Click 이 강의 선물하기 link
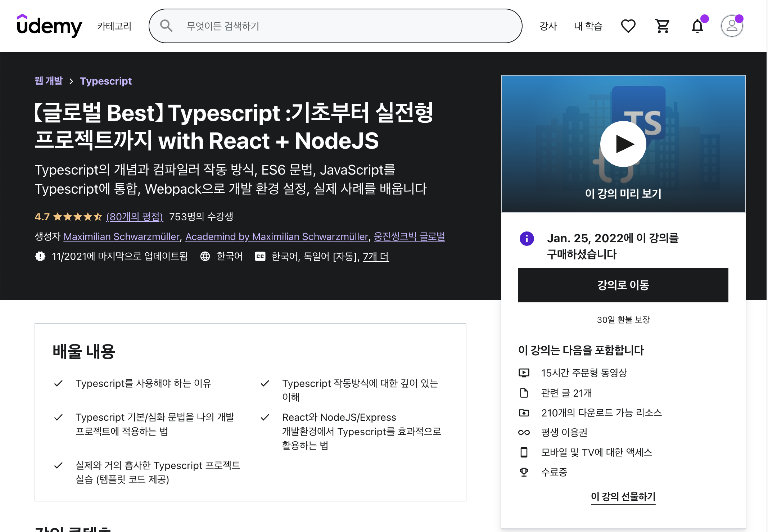 623,496
